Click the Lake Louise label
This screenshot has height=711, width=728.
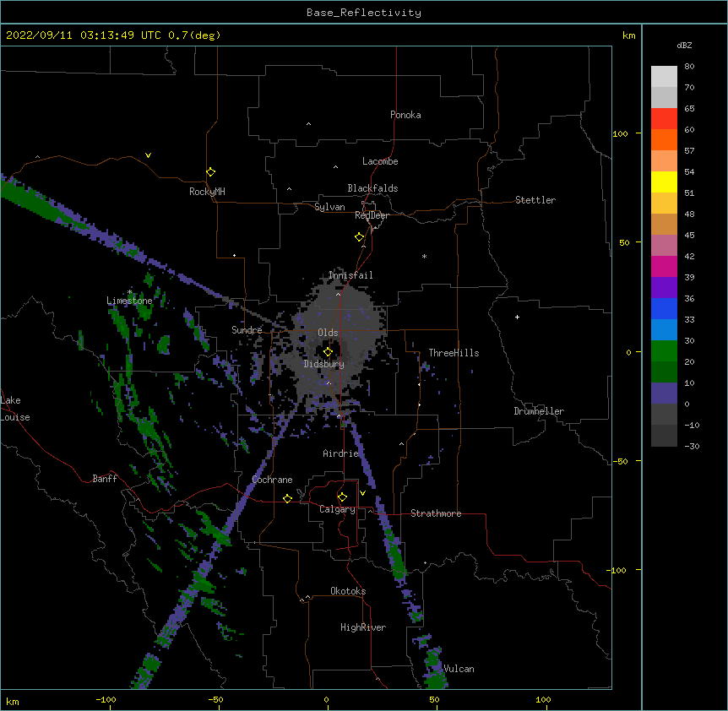(x=15, y=409)
